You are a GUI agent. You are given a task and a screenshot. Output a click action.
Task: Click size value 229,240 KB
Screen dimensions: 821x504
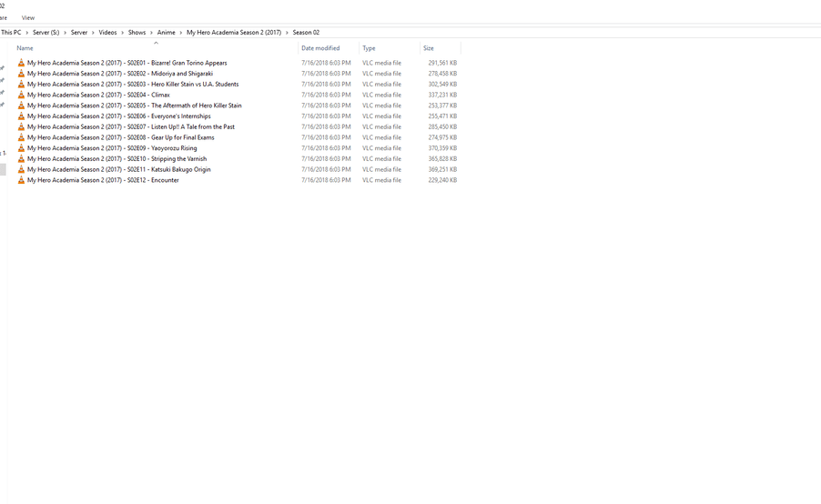point(442,180)
